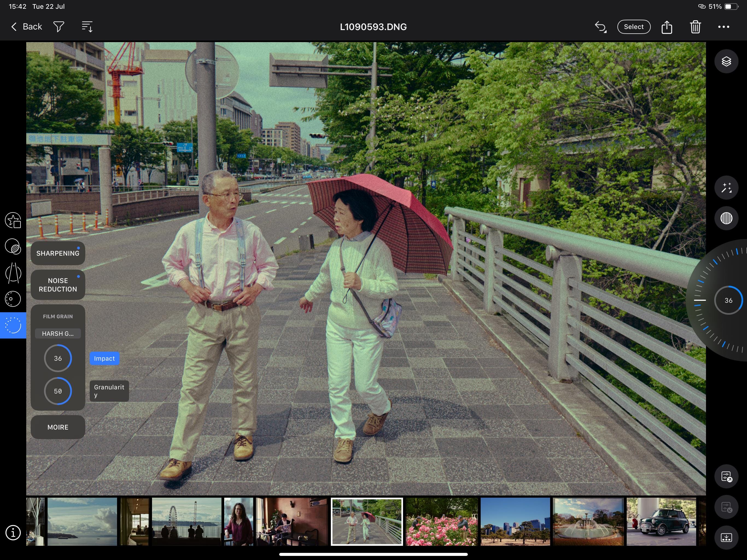
Task: Tap the Impact label
Action: 104,358
